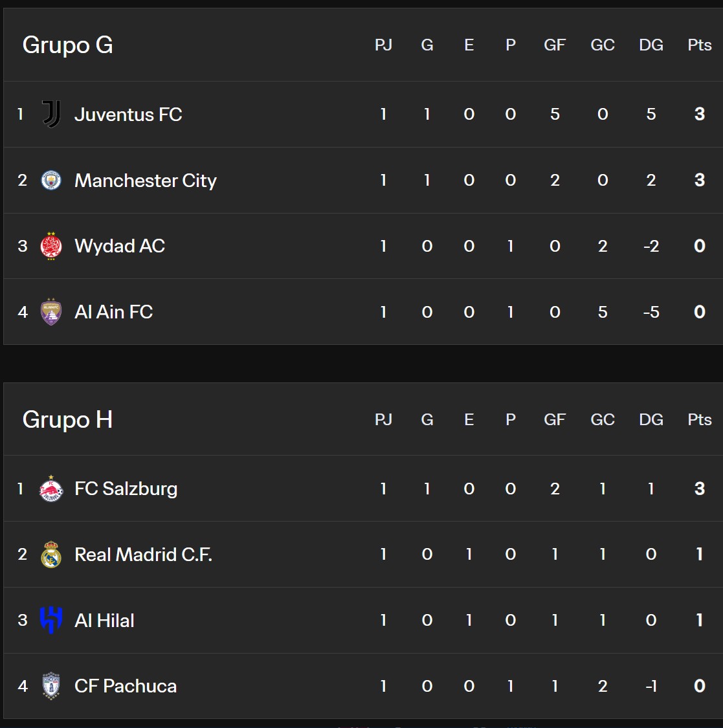Open the Manchester City team name link
This screenshot has height=728, width=723.
[146, 181]
